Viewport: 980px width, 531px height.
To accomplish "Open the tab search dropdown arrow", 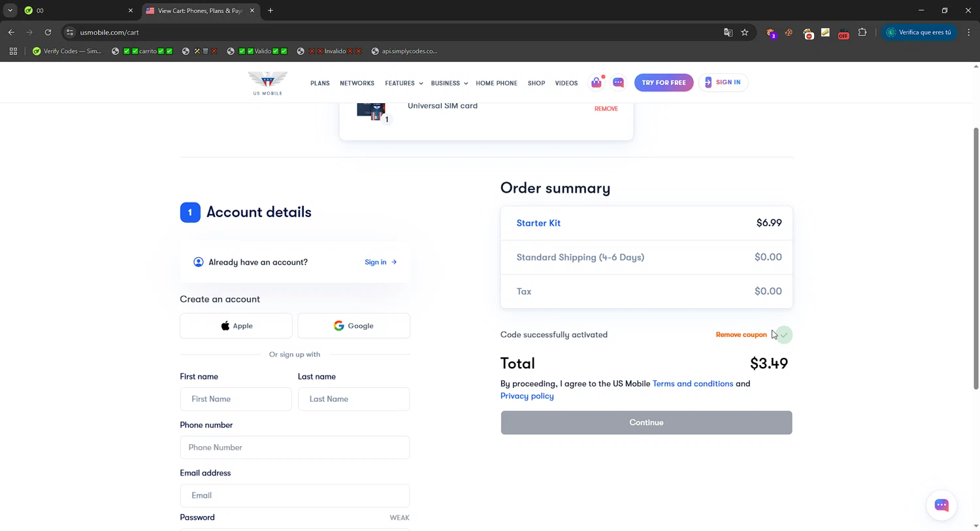I will pyautogui.click(x=10, y=10).
